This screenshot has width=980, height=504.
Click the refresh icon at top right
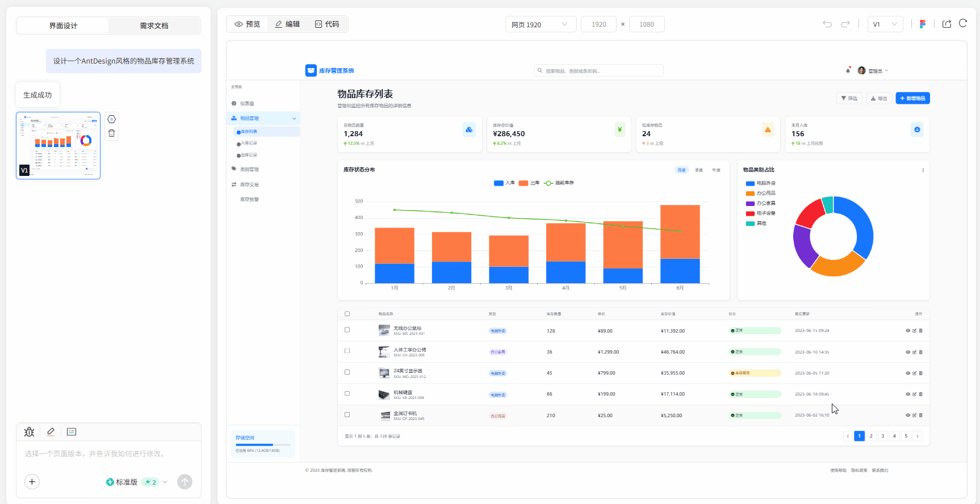(963, 23)
